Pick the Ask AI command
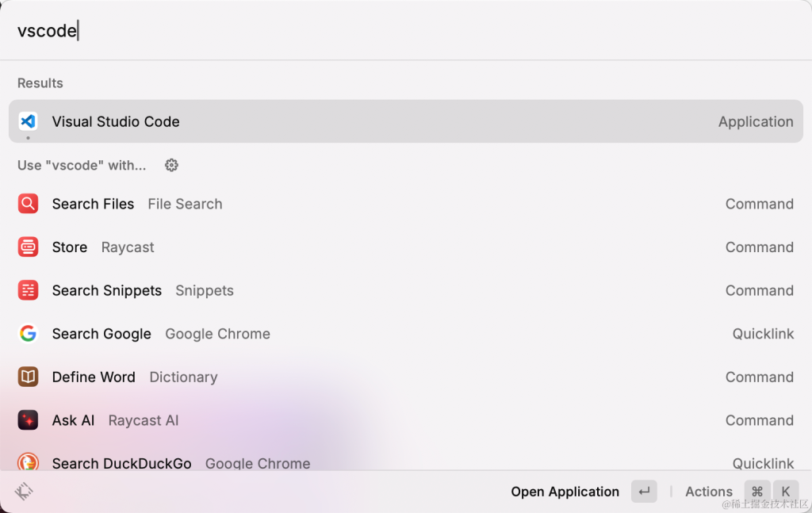This screenshot has width=812, height=513. click(406, 419)
